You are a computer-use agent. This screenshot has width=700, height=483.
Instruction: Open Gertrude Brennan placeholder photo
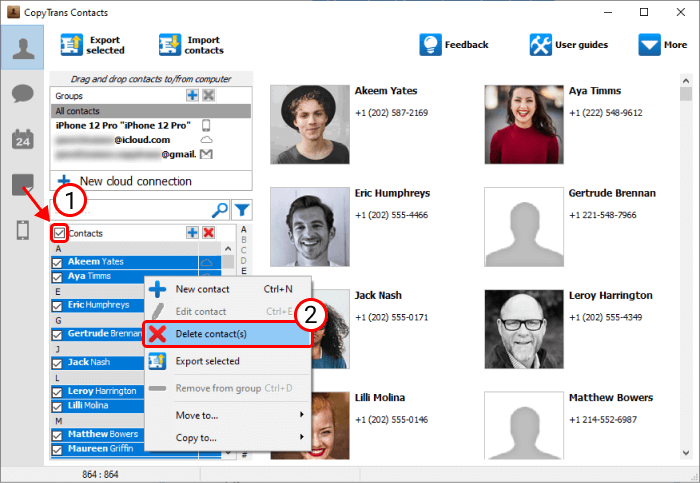click(x=524, y=227)
